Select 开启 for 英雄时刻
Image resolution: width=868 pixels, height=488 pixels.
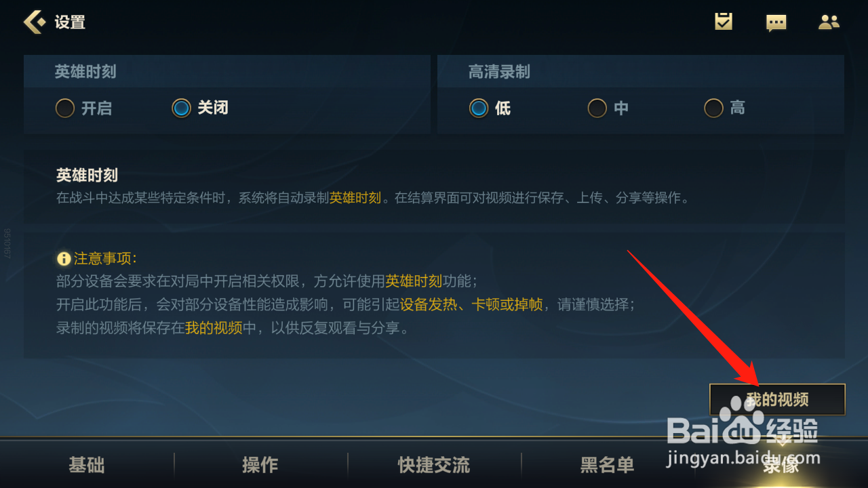point(83,108)
